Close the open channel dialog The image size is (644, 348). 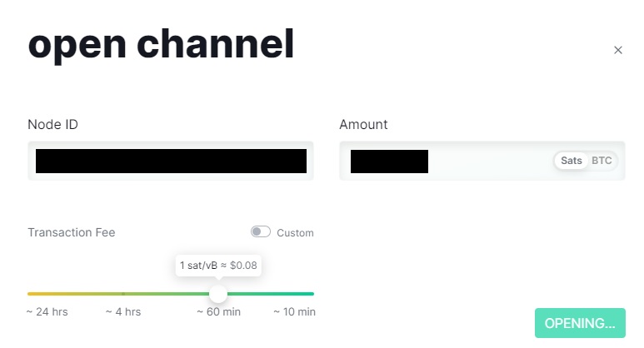tap(618, 50)
